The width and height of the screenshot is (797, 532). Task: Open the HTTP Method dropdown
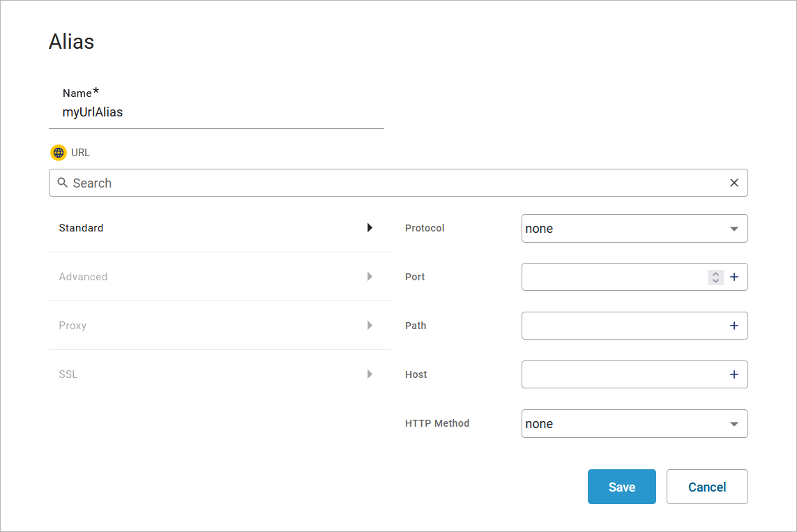pyautogui.click(x=634, y=424)
